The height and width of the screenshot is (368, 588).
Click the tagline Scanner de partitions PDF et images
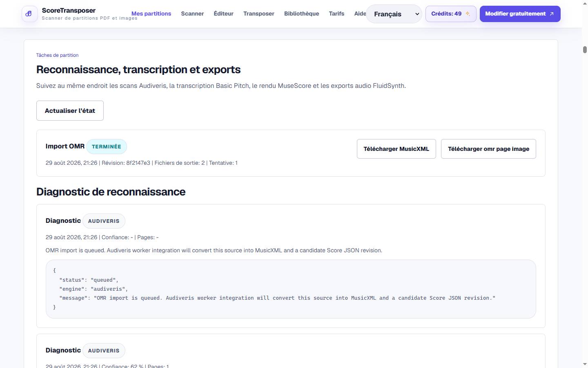[x=89, y=18]
